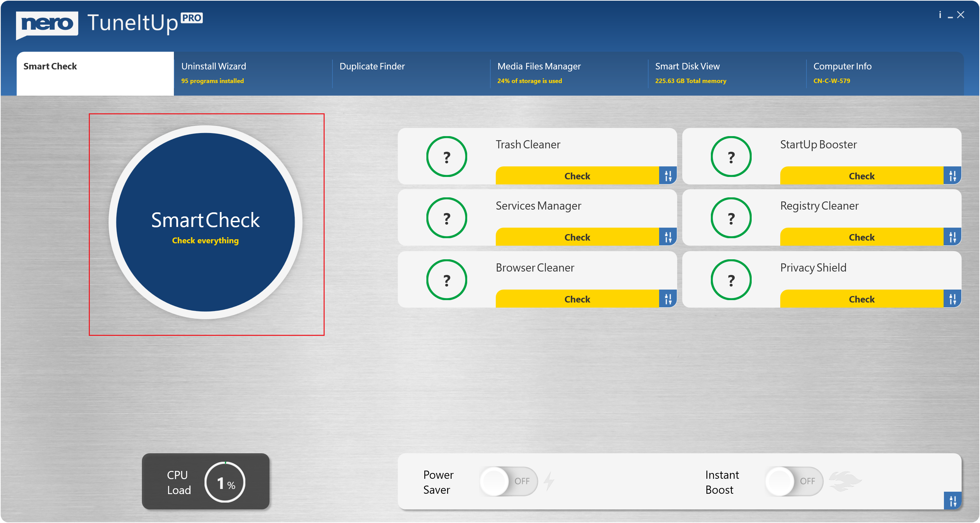Click the CPU Load 1% gauge
This screenshot has width=980, height=523.
click(225, 482)
